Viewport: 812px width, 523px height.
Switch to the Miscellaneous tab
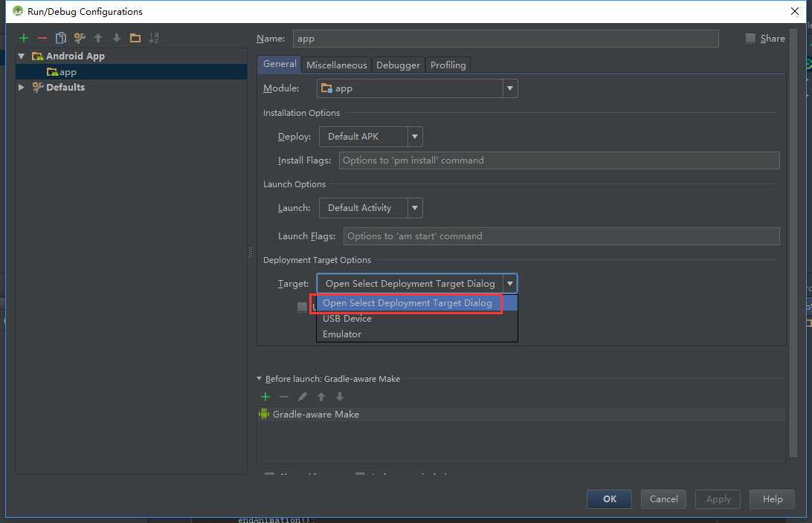click(x=337, y=65)
